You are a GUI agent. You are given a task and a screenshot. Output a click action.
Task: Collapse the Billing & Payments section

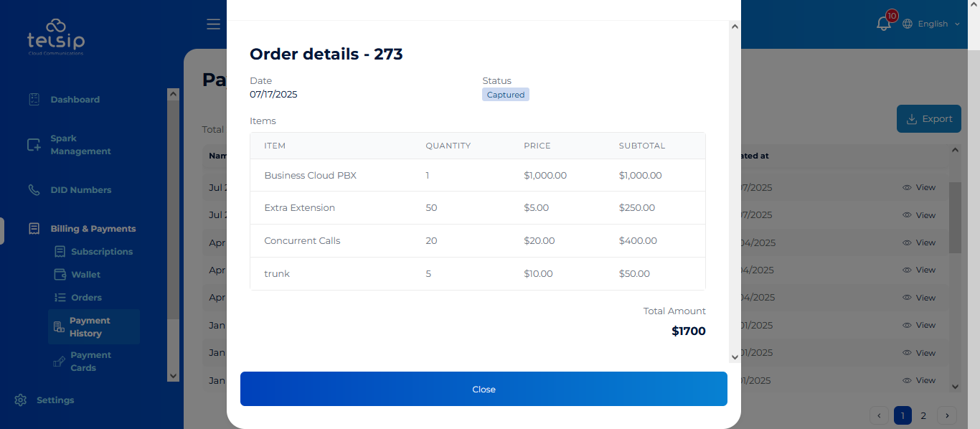pos(93,229)
